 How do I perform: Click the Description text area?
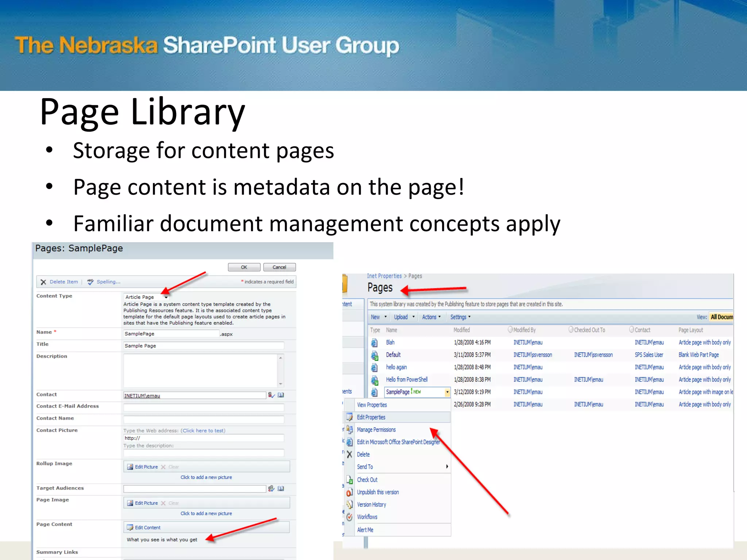point(201,370)
